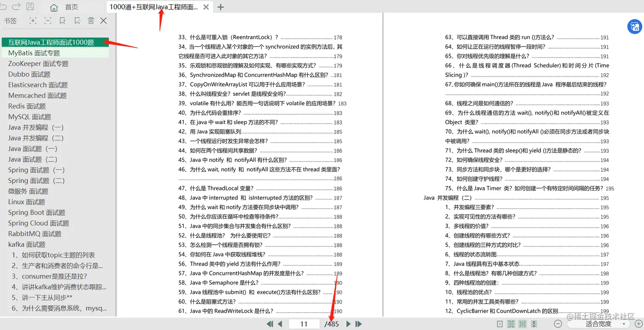The height and width of the screenshot is (330, 644).
Task: Click the undo arrow icon
Action: pos(4,6)
